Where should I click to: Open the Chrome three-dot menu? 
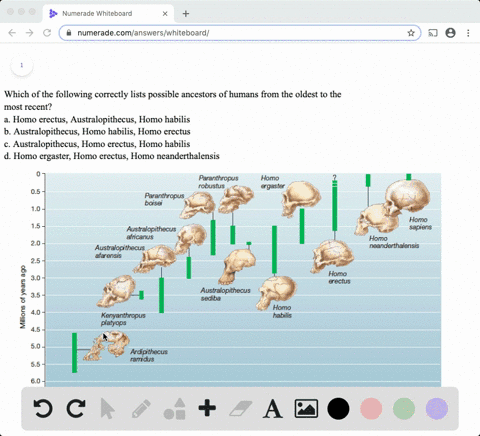[x=468, y=33]
